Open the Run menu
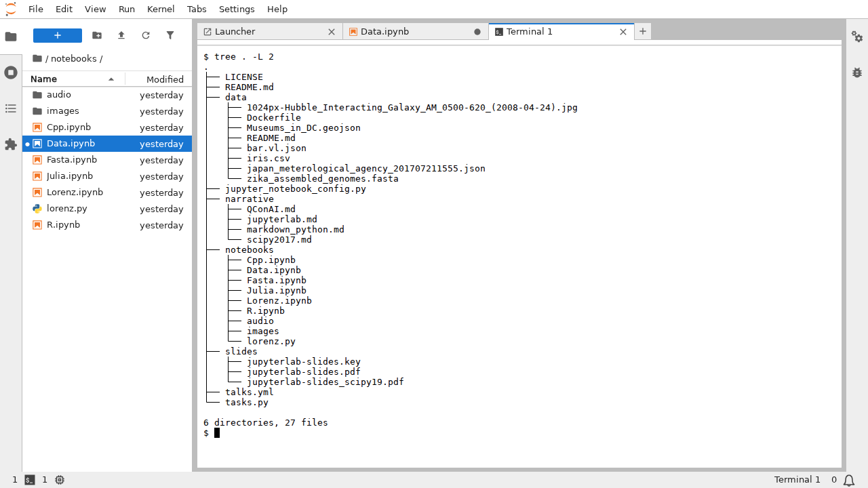This screenshot has width=868, height=488. click(x=127, y=9)
